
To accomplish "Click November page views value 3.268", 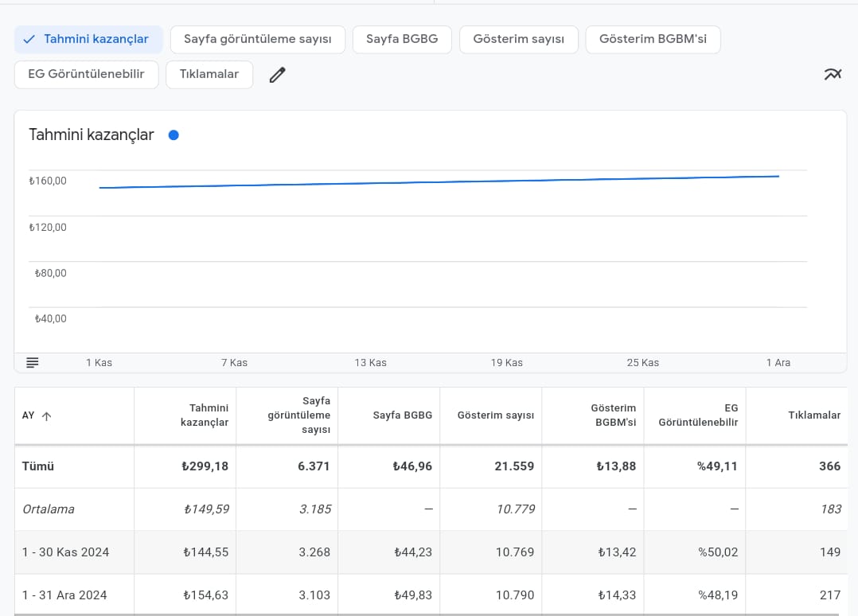I will (314, 552).
